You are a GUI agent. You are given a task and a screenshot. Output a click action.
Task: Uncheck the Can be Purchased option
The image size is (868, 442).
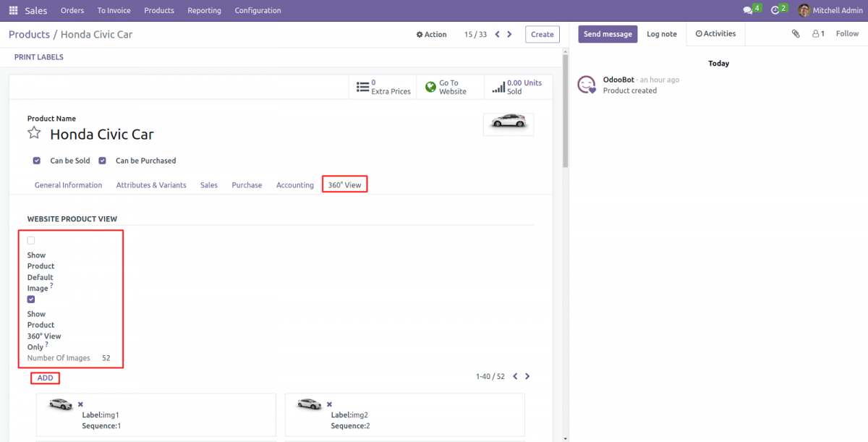coord(102,160)
